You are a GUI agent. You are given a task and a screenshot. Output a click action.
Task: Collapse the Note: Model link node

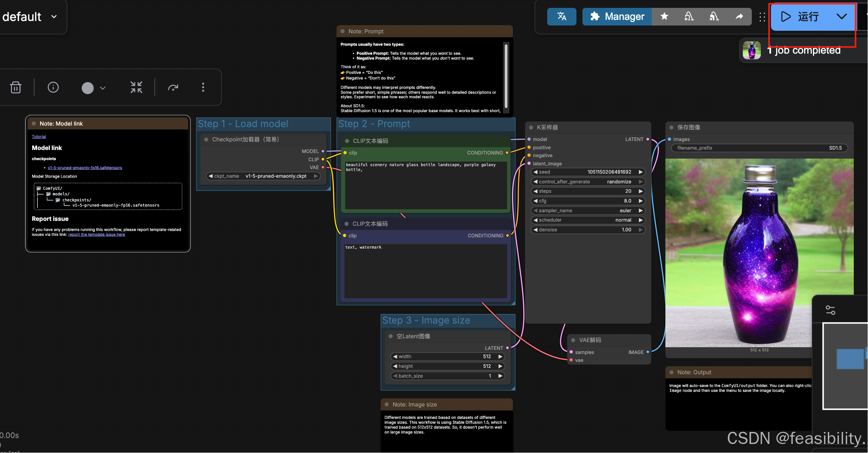34,124
